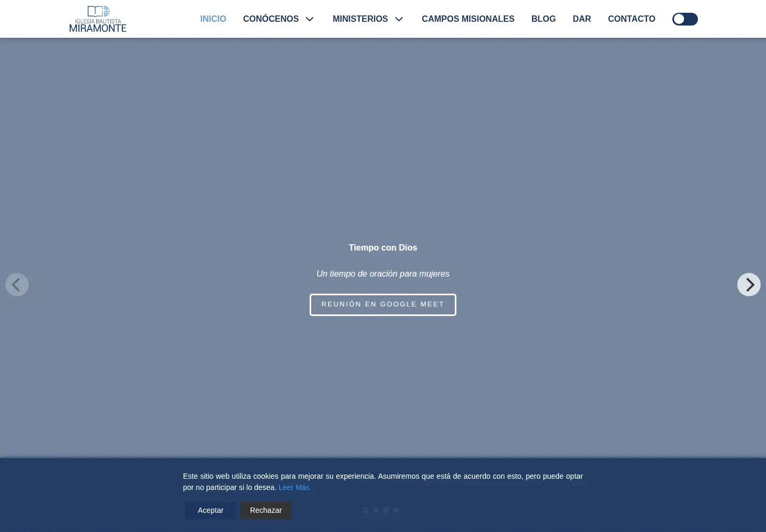
Task: Click Reunión en Google Meet button
Action: tap(383, 305)
